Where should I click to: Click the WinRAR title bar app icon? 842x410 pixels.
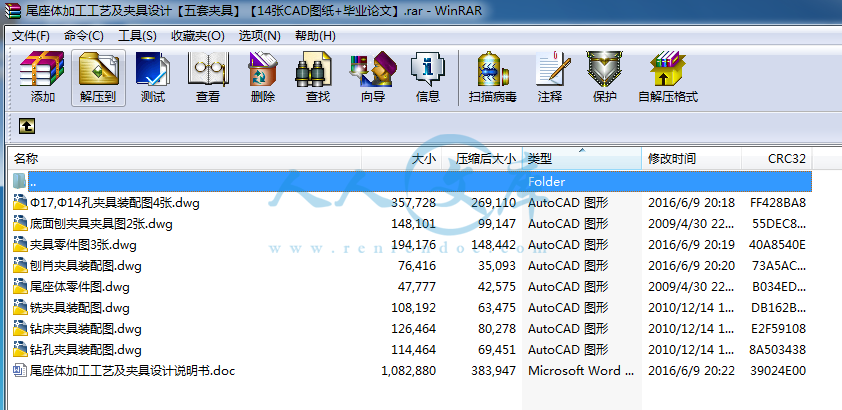11,10
